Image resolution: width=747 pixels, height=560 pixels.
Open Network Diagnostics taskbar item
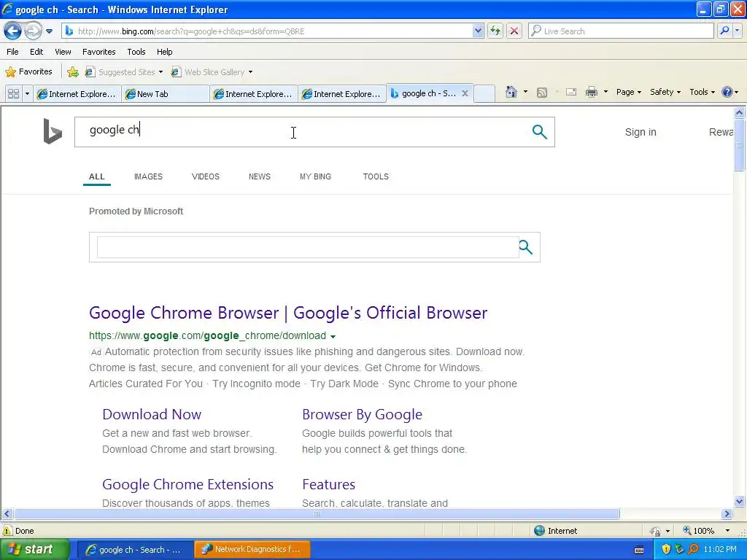click(252, 549)
